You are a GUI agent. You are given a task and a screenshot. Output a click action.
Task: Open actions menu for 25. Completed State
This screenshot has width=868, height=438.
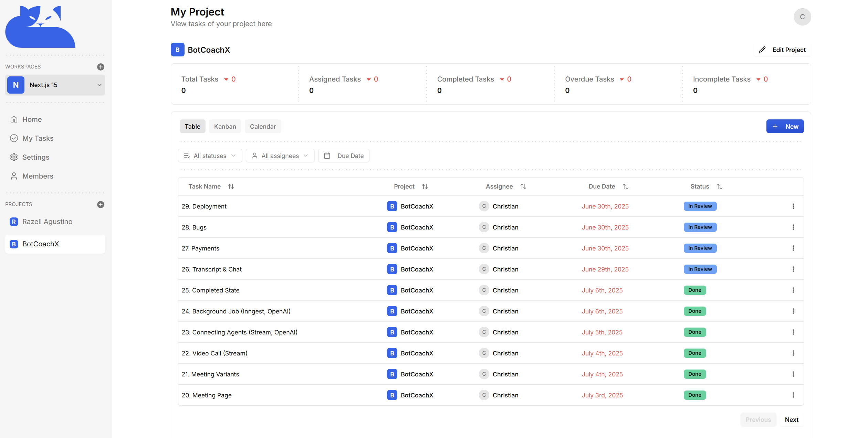pyautogui.click(x=793, y=290)
